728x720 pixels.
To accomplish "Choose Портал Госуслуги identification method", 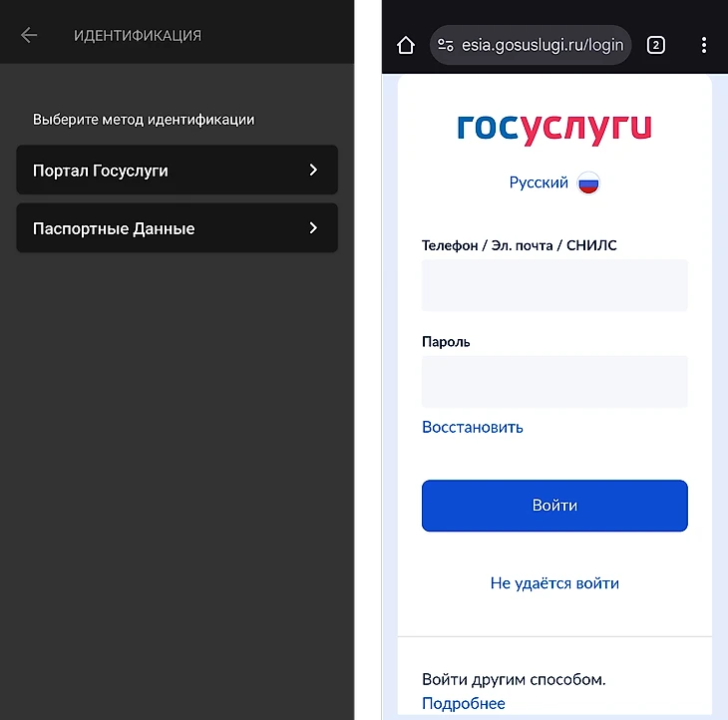I will tap(177, 170).
